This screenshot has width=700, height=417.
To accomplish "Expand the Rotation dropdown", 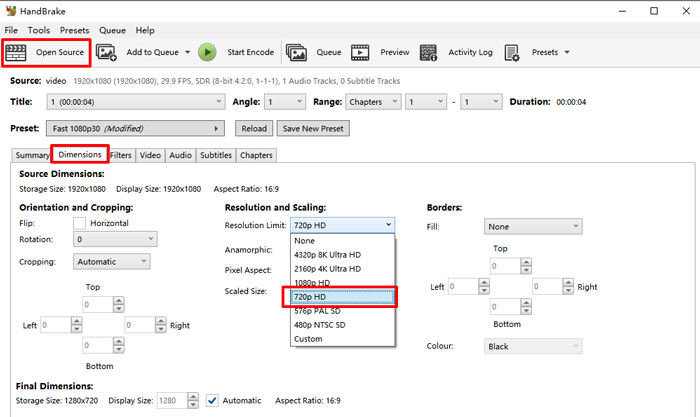I will [x=116, y=240].
